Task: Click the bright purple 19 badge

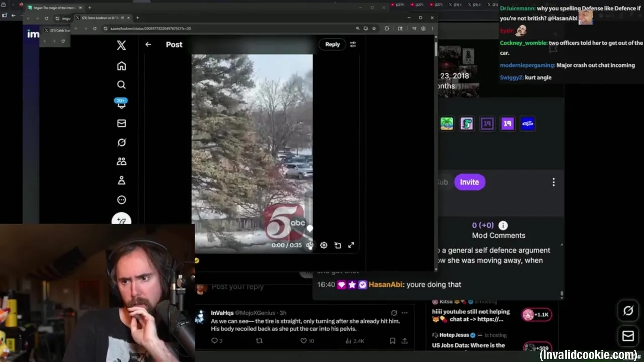Action: (507, 123)
